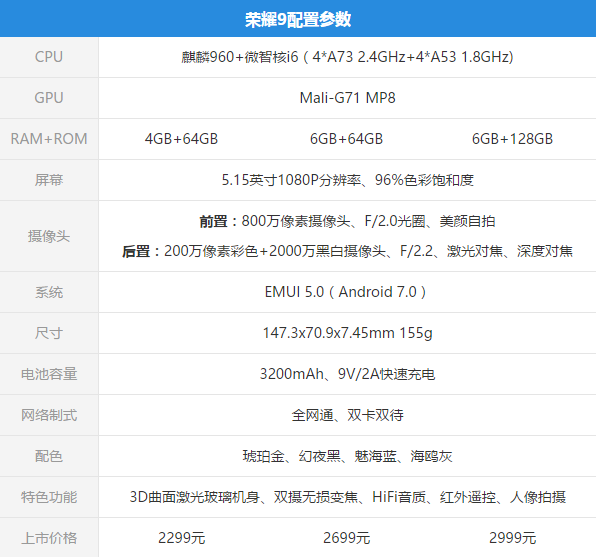Select the 6GB+64GB memory option
596x557 pixels.
[346, 139]
